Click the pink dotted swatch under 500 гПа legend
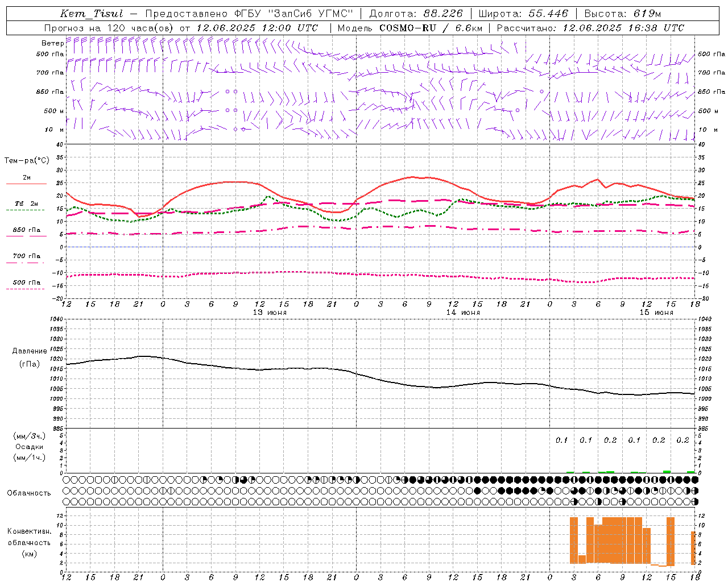 26,289
